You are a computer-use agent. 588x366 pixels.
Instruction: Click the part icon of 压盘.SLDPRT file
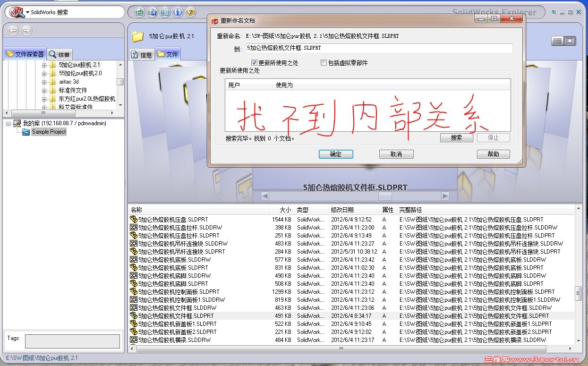click(x=134, y=220)
